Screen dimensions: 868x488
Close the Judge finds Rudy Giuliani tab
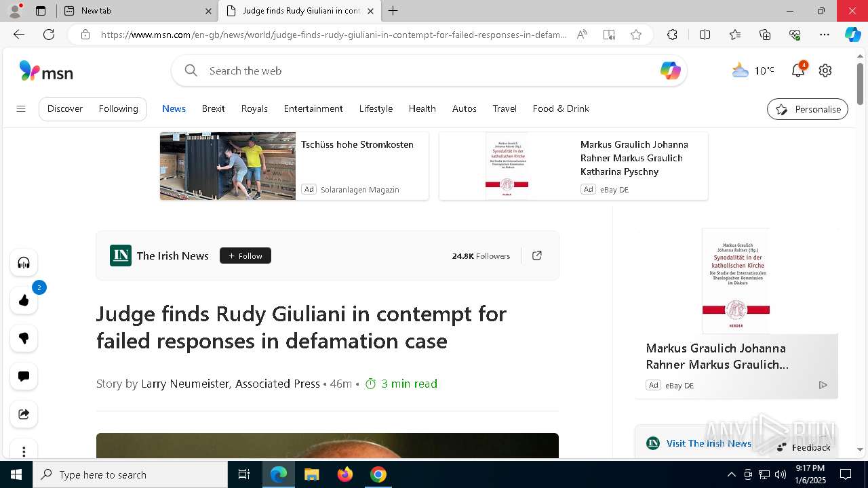pos(370,11)
